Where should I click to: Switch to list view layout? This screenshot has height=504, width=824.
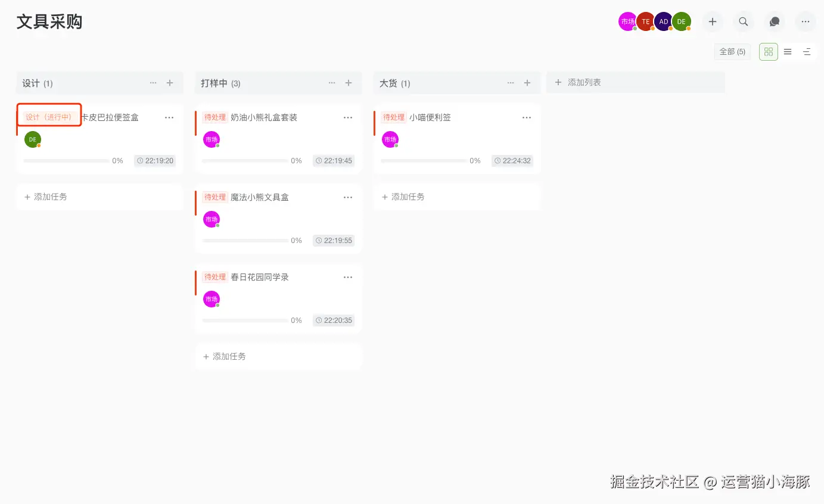[x=787, y=52]
